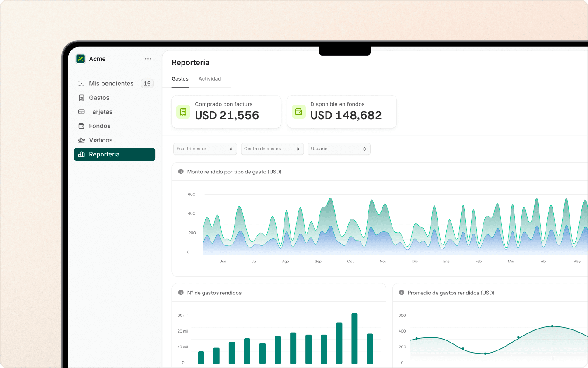Click info icon beside N° de gastos rendidos
588x368 pixels.
pos(181,293)
